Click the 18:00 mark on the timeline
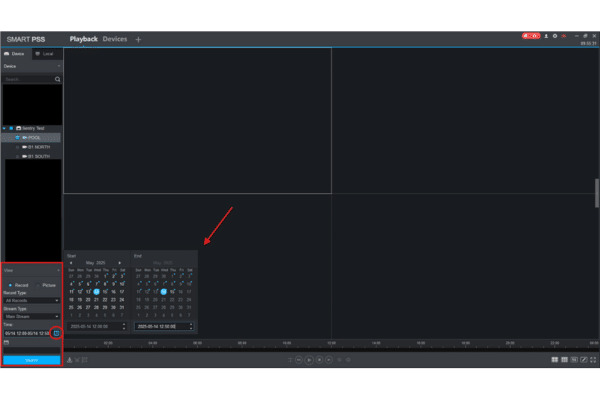 tap(465, 344)
